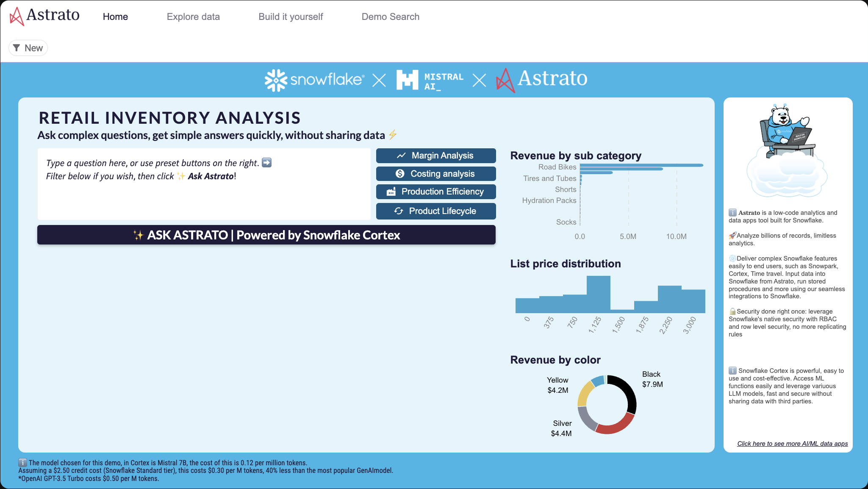Screen dimensions: 868x489
Task: Choose the Production Efficiency preset
Action: click(436, 192)
